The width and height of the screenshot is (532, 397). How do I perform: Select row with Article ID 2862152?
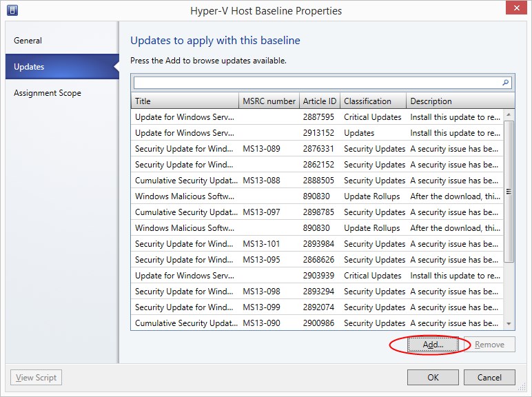(317, 165)
